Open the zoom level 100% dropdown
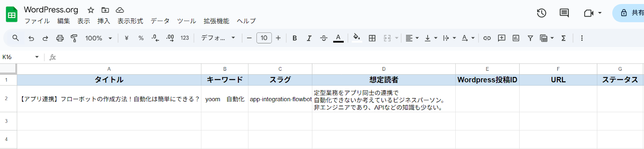Viewport: 644px width, 149px height. tap(98, 38)
